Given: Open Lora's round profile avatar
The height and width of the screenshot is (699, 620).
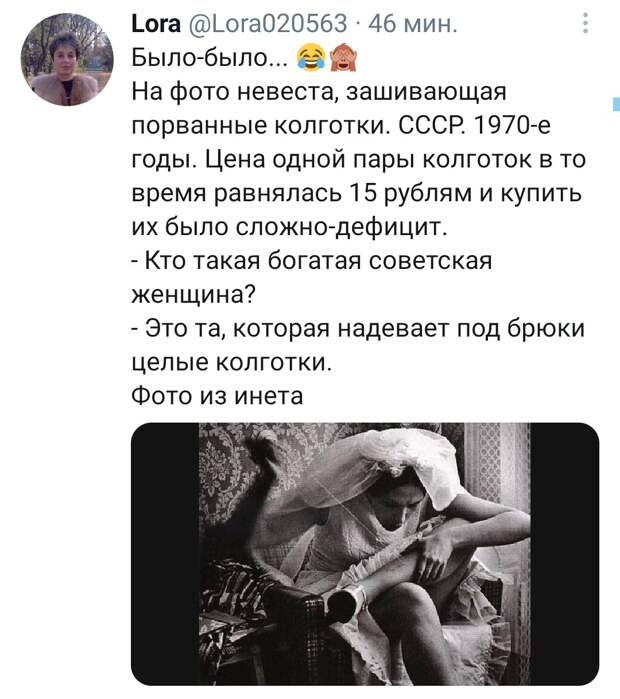Looking at the screenshot, I should pos(67,60).
